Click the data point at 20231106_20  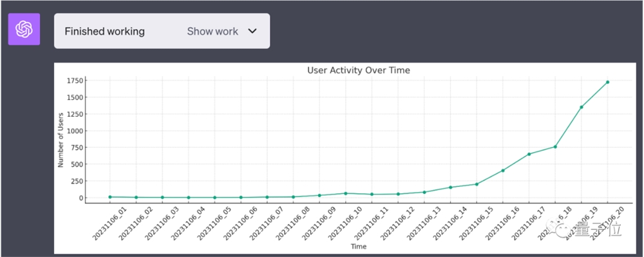[607, 82]
